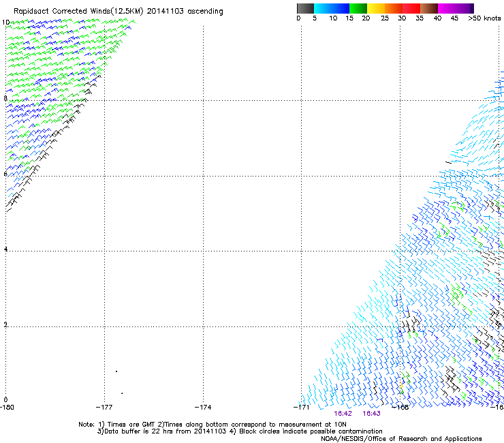Click the '5' legend scale label
The image size is (504, 443).
(x=315, y=18)
